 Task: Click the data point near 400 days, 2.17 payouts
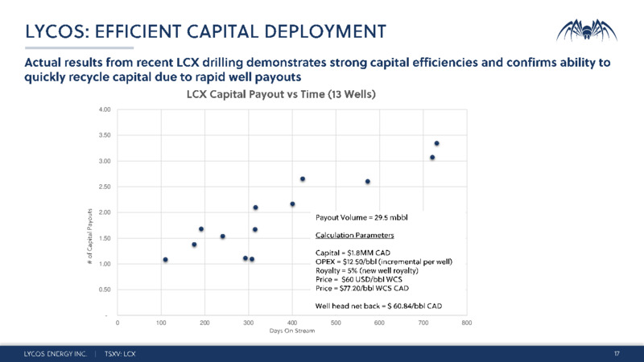292,204
